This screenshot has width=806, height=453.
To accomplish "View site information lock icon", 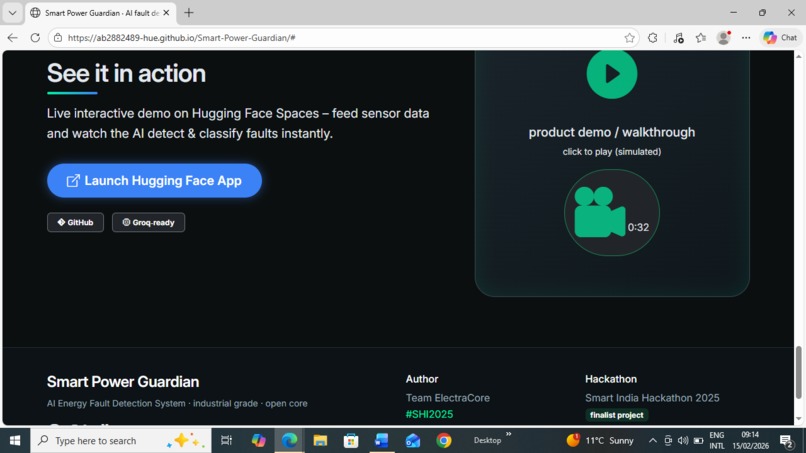I will 58,38.
